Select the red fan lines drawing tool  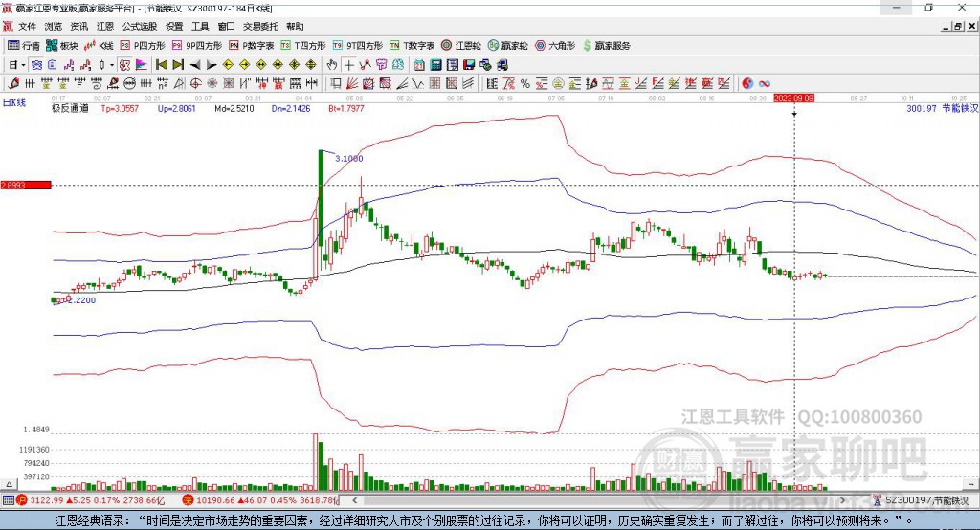click(x=353, y=84)
